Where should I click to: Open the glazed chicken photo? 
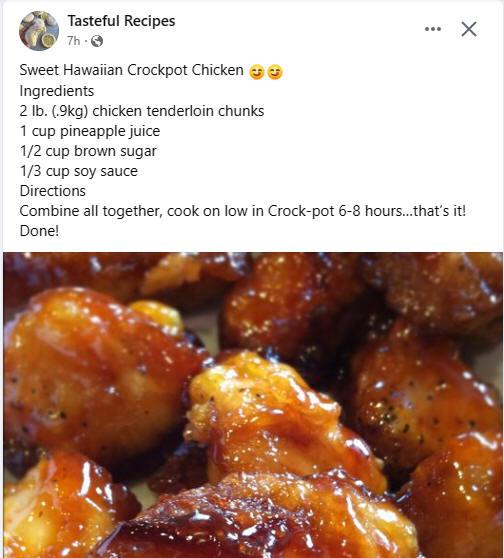pos(253,405)
